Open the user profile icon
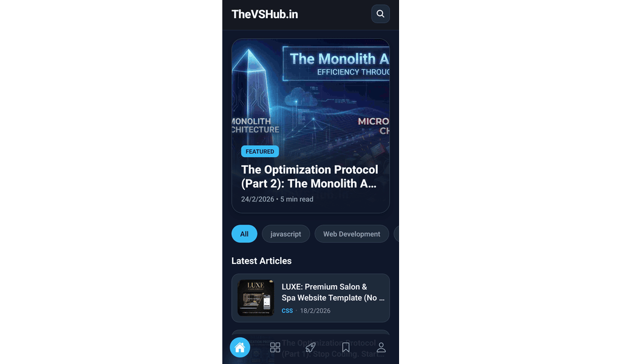 pyautogui.click(x=381, y=348)
